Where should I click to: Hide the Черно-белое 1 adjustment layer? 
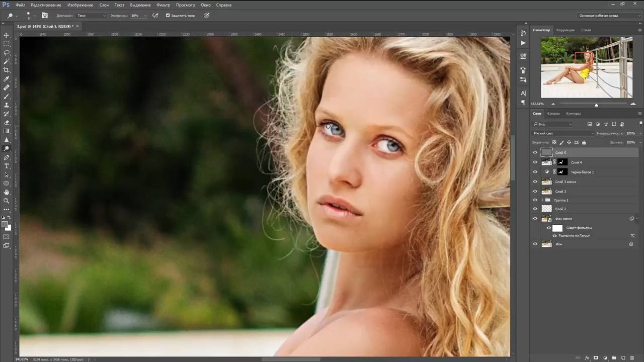[535, 172]
